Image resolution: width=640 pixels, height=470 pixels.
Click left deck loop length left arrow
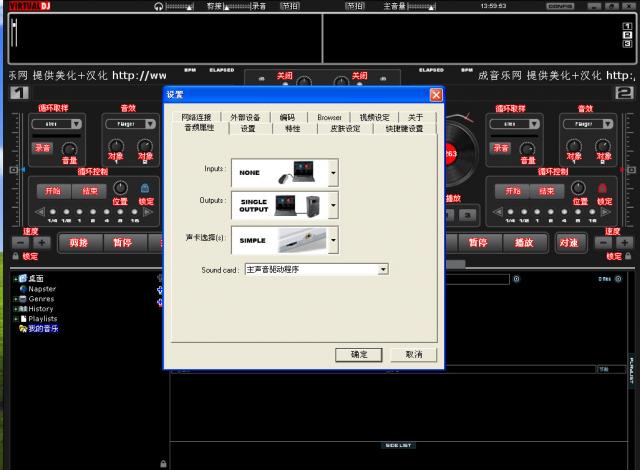click(40, 212)
